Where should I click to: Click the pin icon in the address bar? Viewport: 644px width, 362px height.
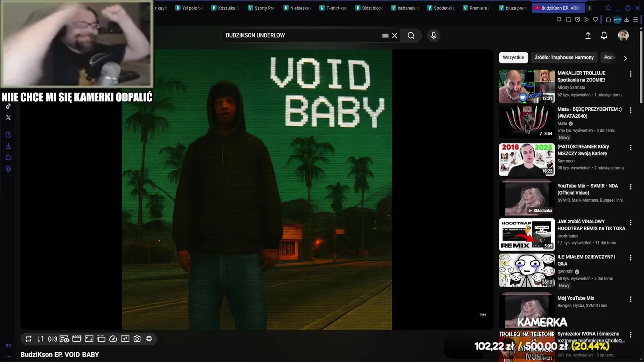pyautogui.click(x=559, y=20)
